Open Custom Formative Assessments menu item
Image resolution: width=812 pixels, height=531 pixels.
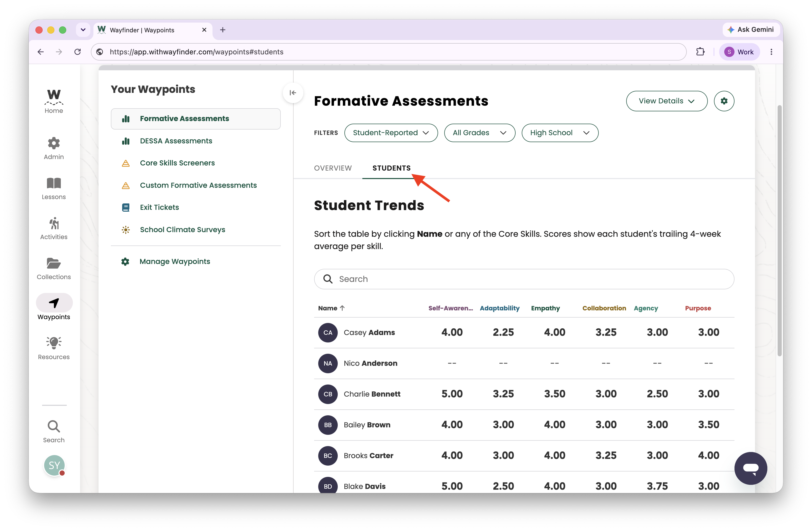tap(198, 185)
